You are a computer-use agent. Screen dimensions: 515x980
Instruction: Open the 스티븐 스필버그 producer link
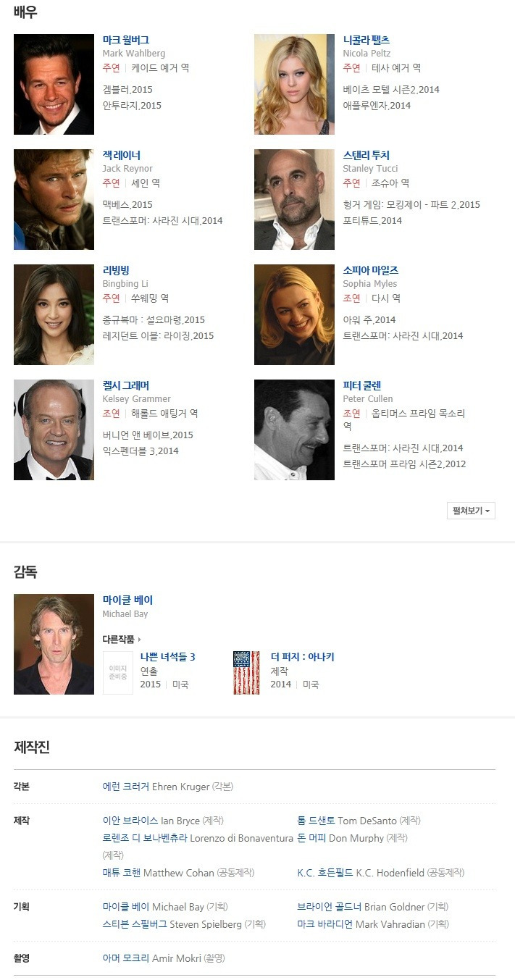coord(135,924)
